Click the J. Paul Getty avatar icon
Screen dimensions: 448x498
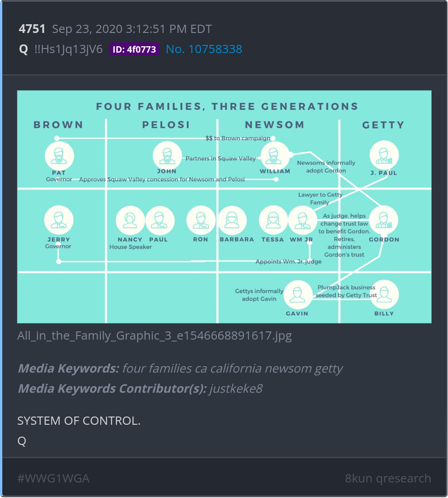384,155
